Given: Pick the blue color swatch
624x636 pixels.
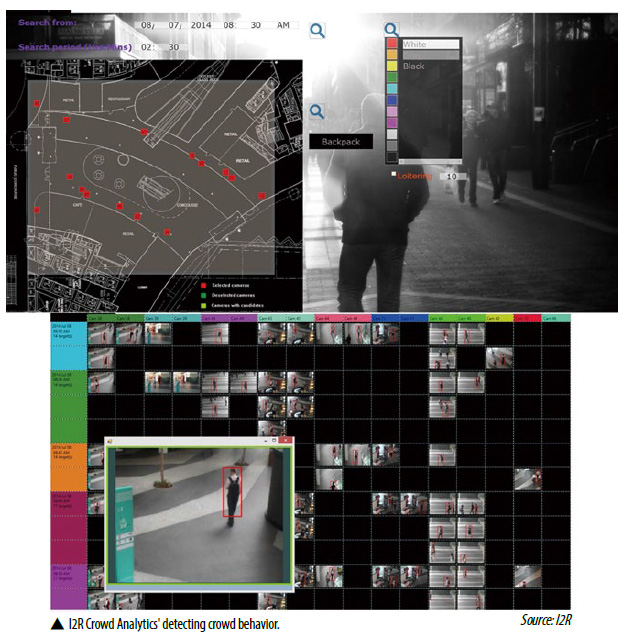Looking at the screenshot, I should (392, 100).
